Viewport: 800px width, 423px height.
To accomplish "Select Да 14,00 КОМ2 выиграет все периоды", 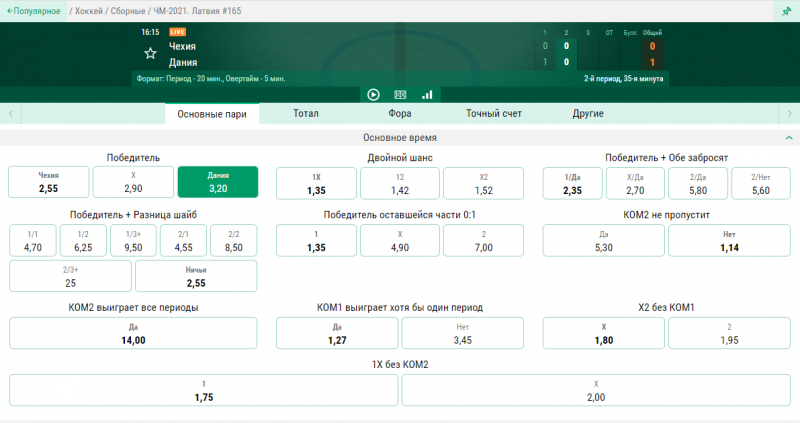I will pos(133,333).
